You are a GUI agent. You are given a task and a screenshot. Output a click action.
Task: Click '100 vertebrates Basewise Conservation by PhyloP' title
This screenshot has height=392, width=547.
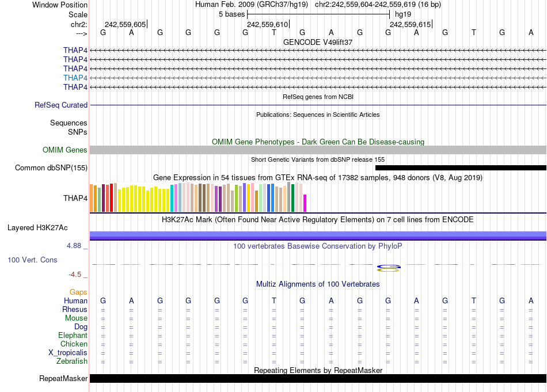(x=318, y=246)
